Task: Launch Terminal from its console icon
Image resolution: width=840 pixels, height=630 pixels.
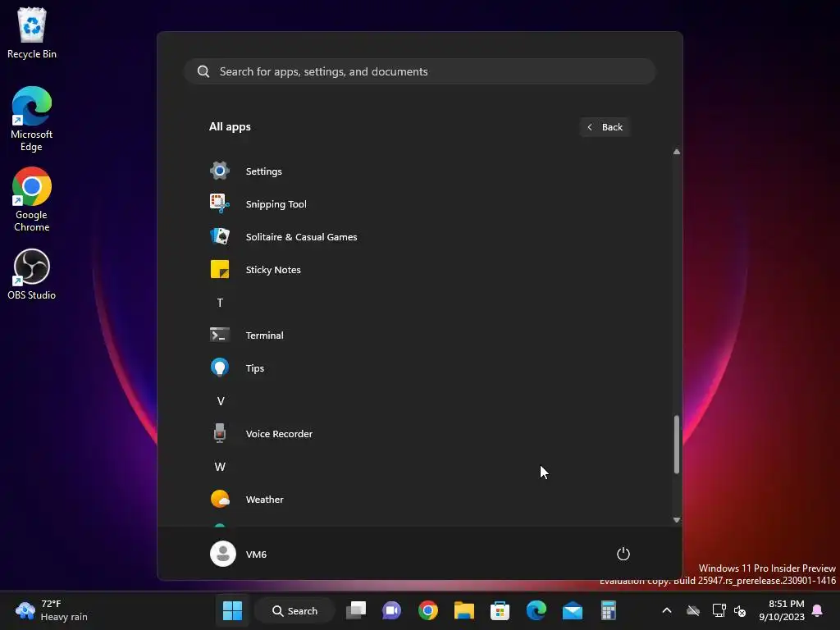Action: (220, 335)
